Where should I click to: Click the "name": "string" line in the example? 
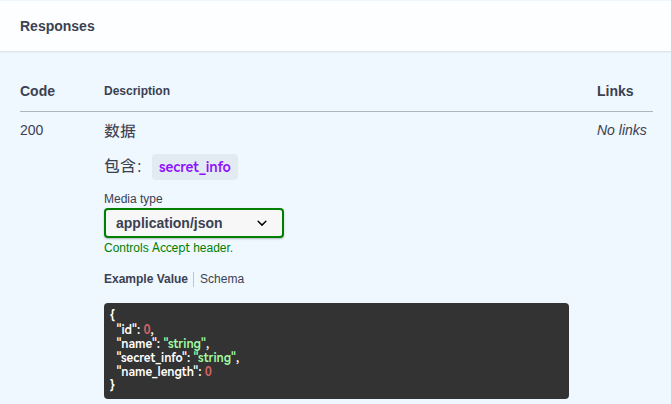[x=162, y=343]
